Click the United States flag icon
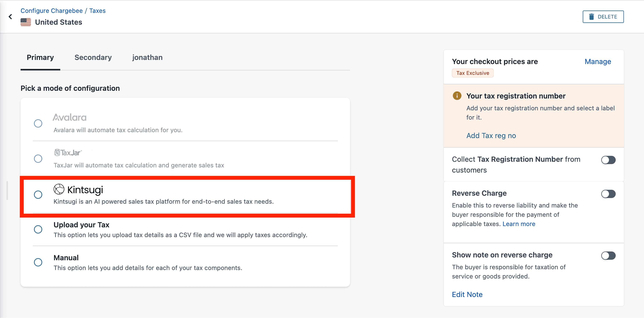The height and width of the screenshot is (318, 644). [26, 22]
